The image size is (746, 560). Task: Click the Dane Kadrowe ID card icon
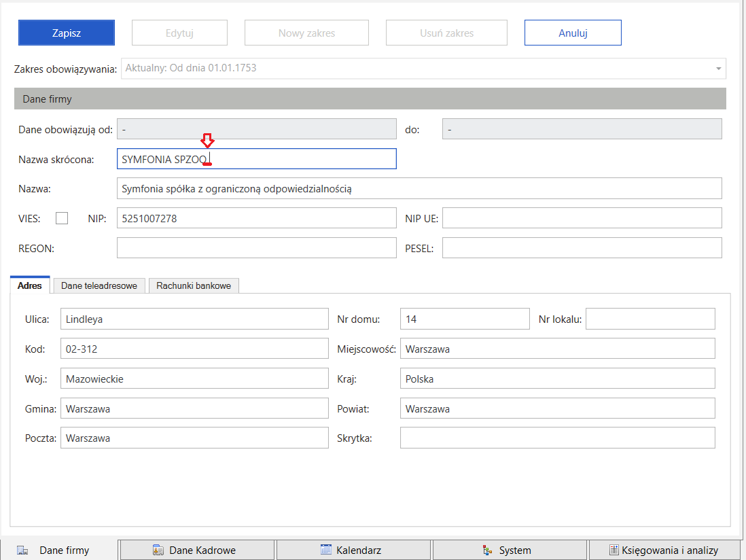pos(158,550)
